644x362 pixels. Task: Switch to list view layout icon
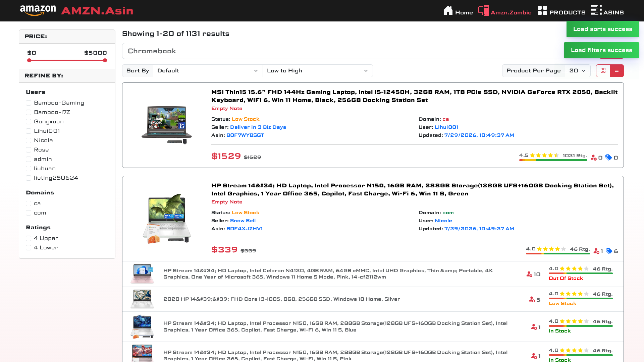[616, 71]
